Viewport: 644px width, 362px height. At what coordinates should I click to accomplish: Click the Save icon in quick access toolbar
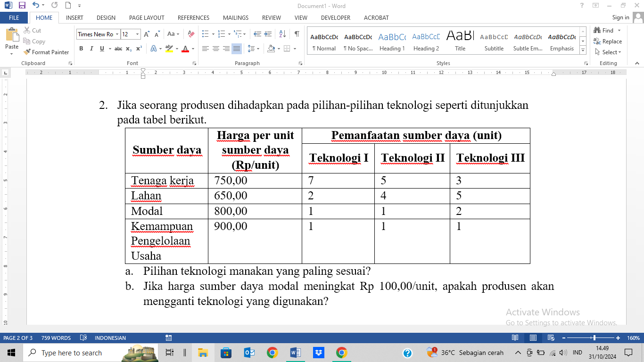(x=22, y=6)
